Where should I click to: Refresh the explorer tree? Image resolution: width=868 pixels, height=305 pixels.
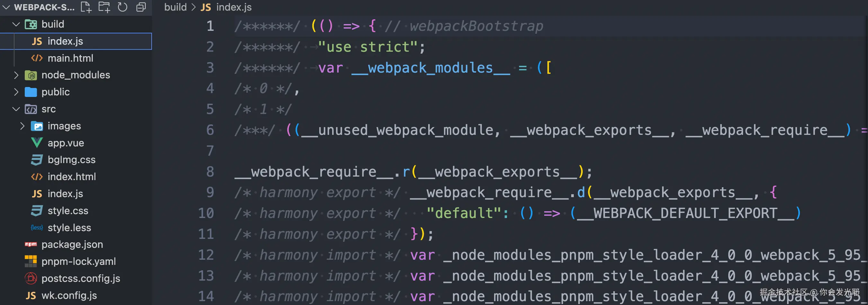click(122, 7)
